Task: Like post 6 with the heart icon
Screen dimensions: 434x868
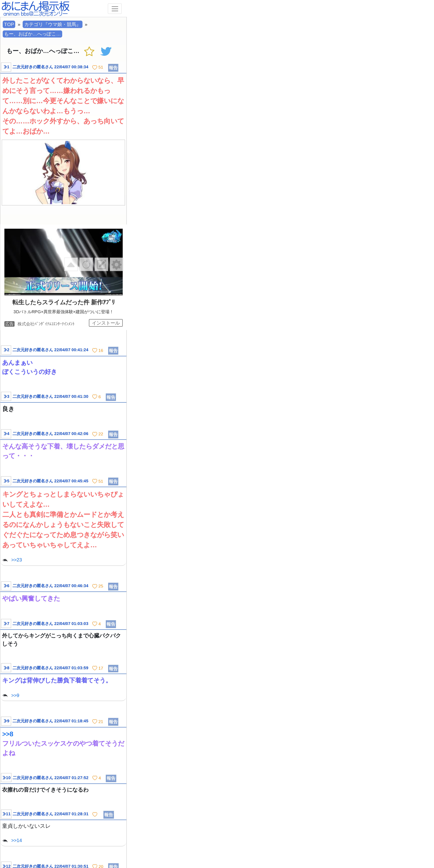Action: coord(95,586)
